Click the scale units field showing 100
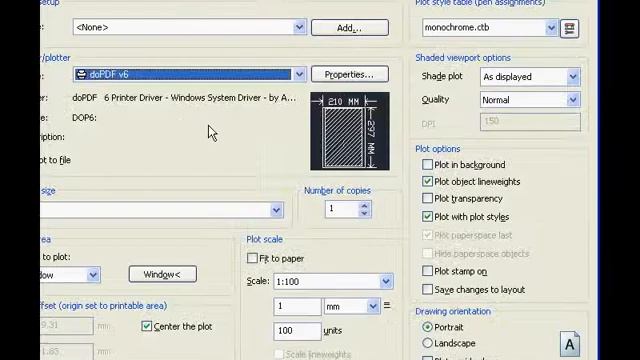The image size is (640, 360). pos(297,331)
